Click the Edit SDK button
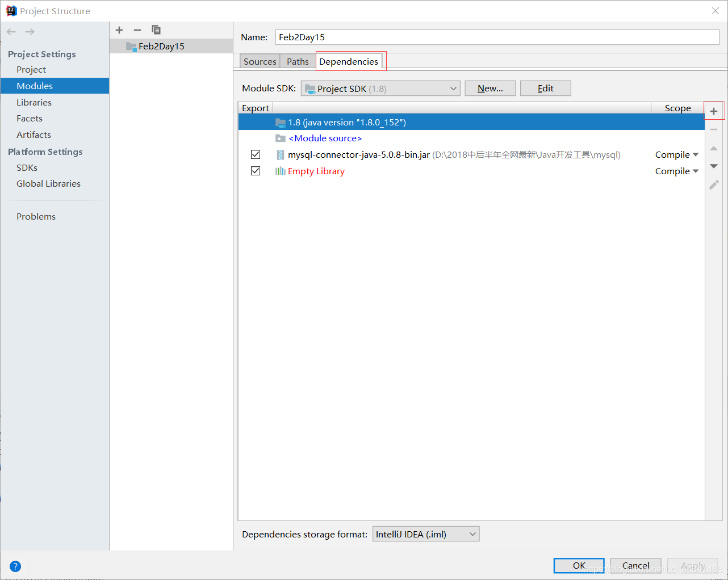Viewport: 728px width, 580px height. point(545,88)
